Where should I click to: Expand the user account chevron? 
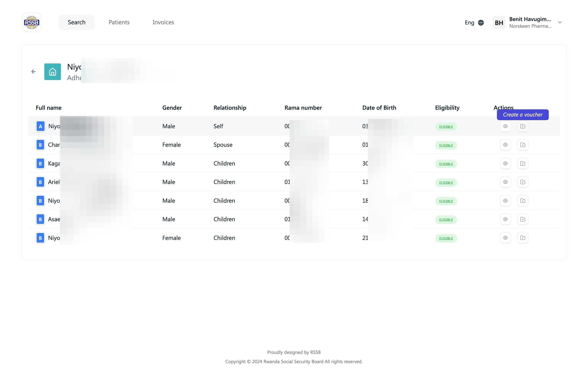(x=560, y=23)
